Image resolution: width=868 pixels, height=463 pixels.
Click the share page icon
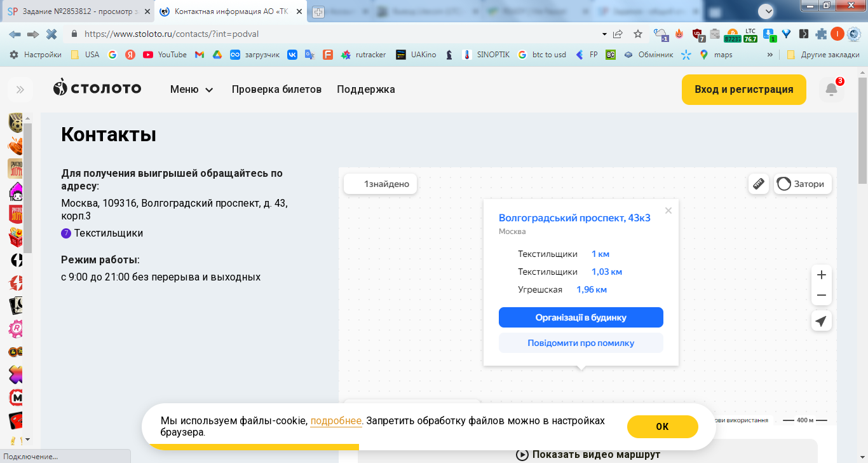[x=618, y=34]
